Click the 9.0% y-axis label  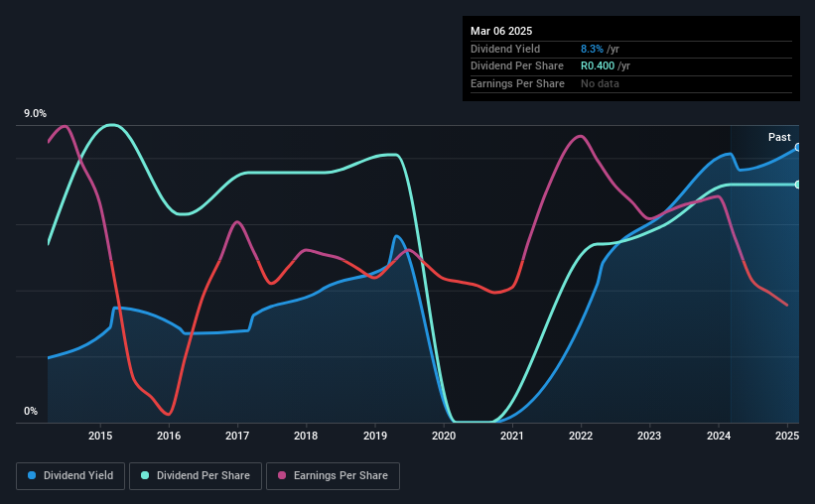[x=35, y=114]
